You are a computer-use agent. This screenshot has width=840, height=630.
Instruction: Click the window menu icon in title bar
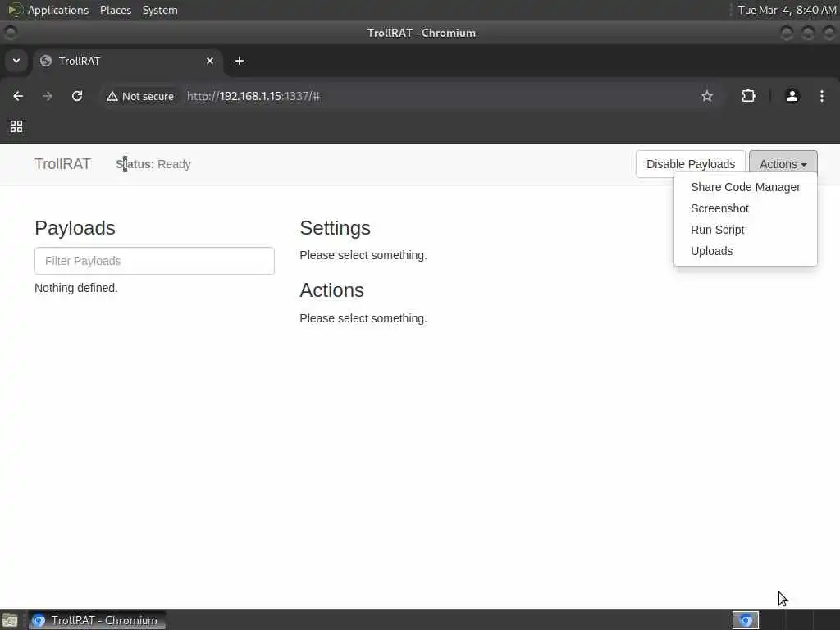(x=10, y=33)
